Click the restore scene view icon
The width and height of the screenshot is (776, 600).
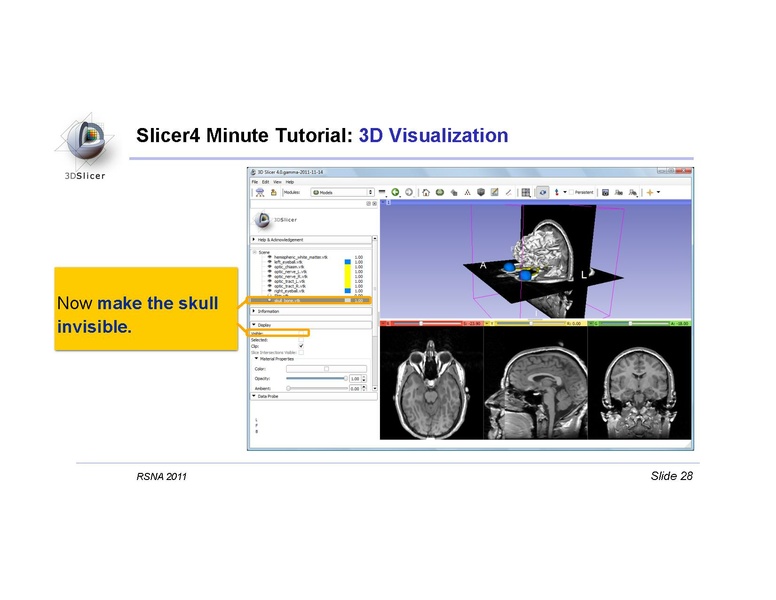632,192
